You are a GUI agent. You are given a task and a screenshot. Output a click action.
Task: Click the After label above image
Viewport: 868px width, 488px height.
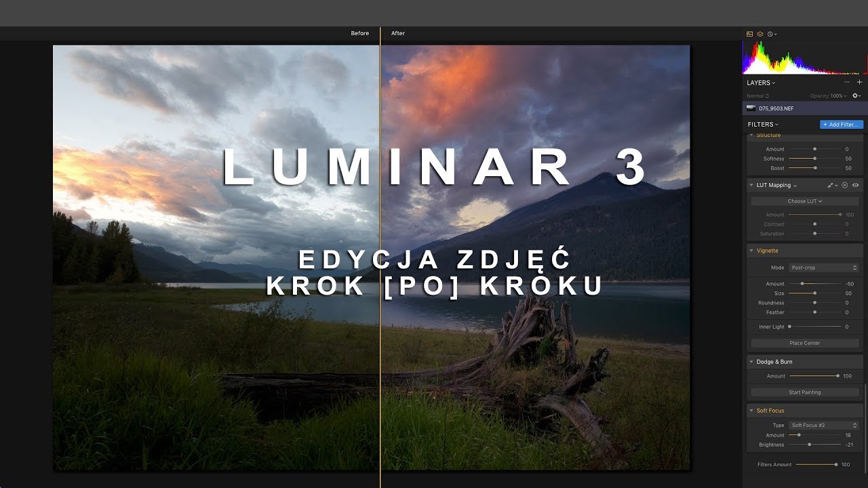tap(398, 33)
